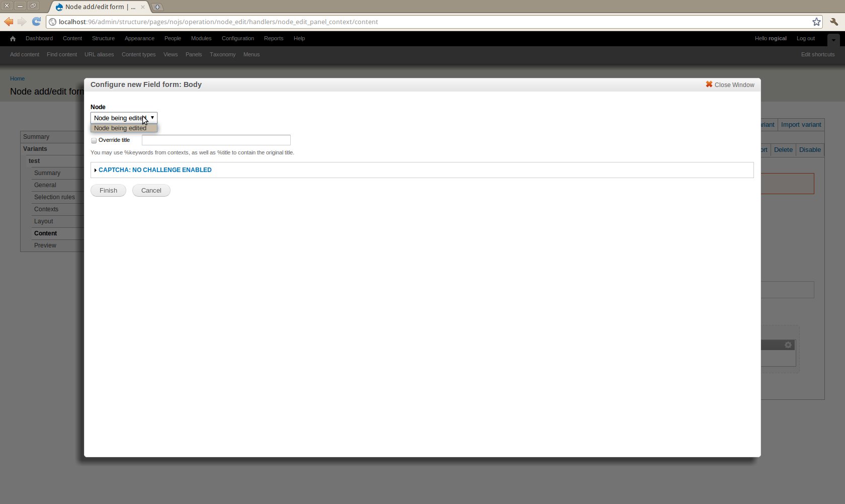Open Content in sidebar
The height and width of the screenshot is (504, 845).
click(45, 233)
